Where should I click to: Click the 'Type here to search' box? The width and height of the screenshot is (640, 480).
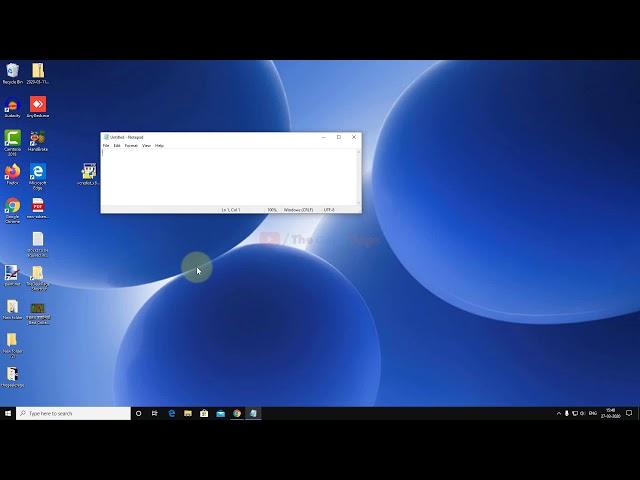(x=73, y=413)
